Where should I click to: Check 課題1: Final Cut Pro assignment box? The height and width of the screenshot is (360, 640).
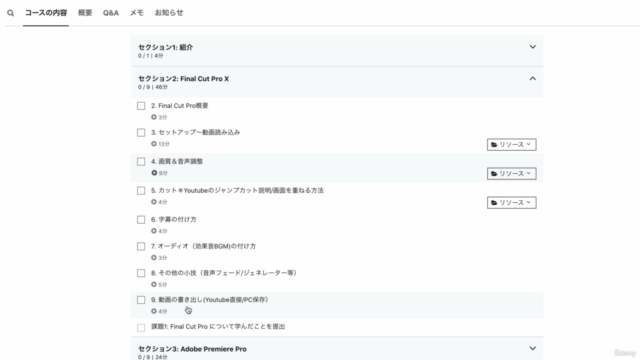tap(141, 327)
